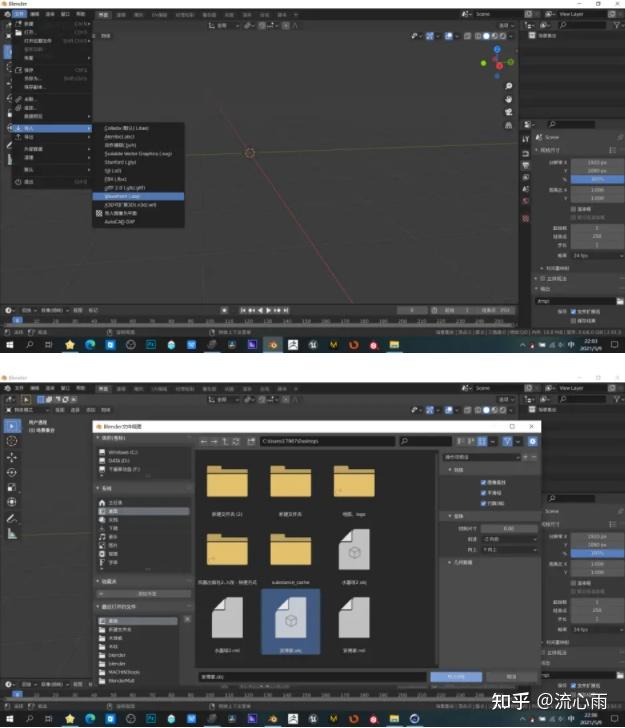Go forward in the file browser
Screen dimensions: 625x728
(x=214, y=442)
